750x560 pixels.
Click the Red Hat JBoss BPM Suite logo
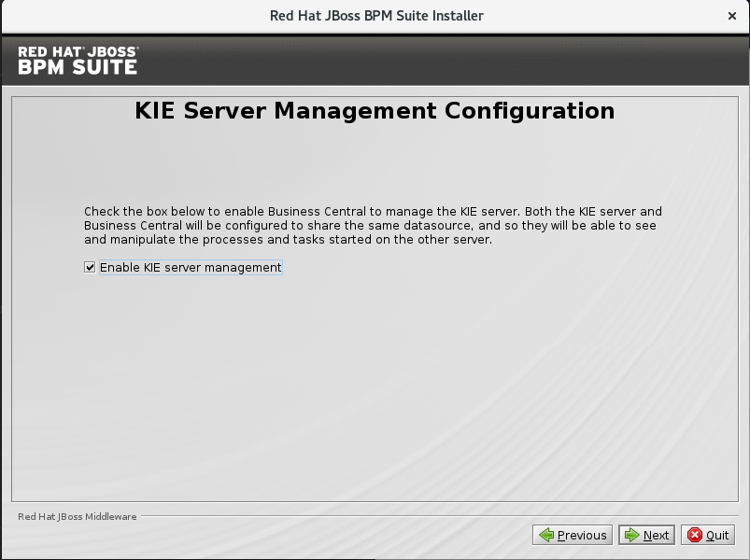78,61
